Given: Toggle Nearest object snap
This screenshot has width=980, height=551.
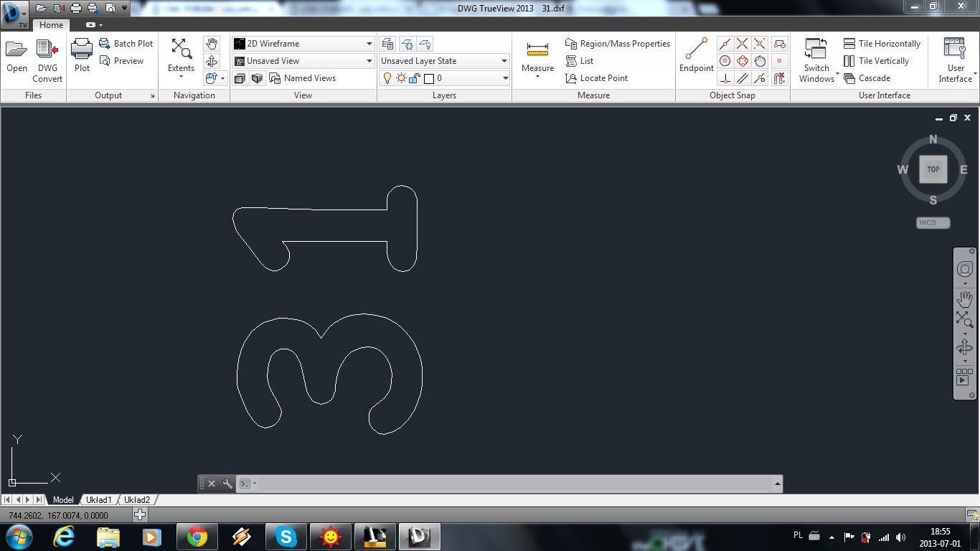Looking at the screenshot, I should (760, 78).
